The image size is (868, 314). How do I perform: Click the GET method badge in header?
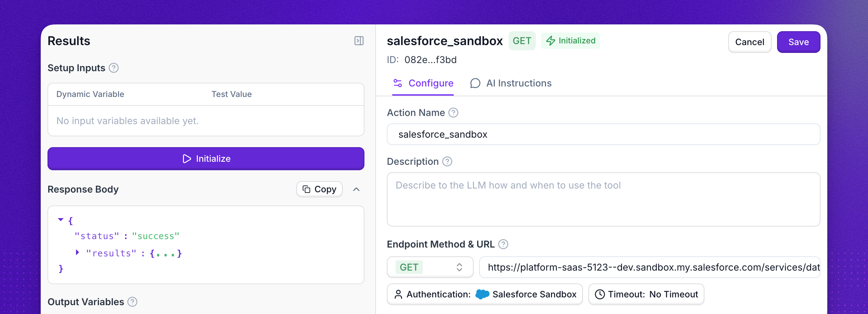pos(522,41)
